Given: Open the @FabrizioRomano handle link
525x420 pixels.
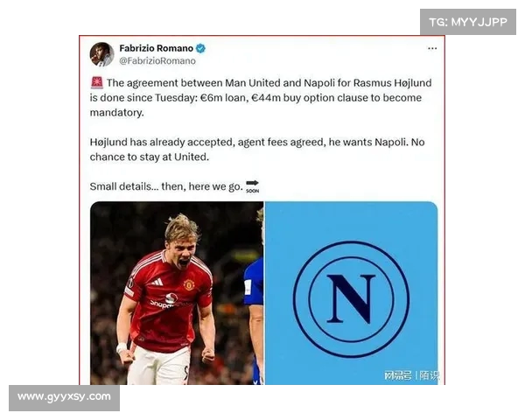Looking at the screenshot, I should [x=157, y=61].
